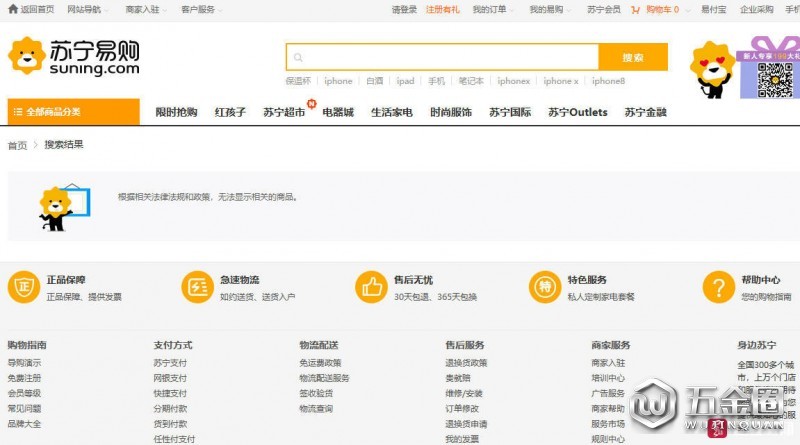The height and width of the screenshot is (445, 800).
Task: Open the 限时抢购 tab
Action: pyautogui.click(x=176, y=112)
